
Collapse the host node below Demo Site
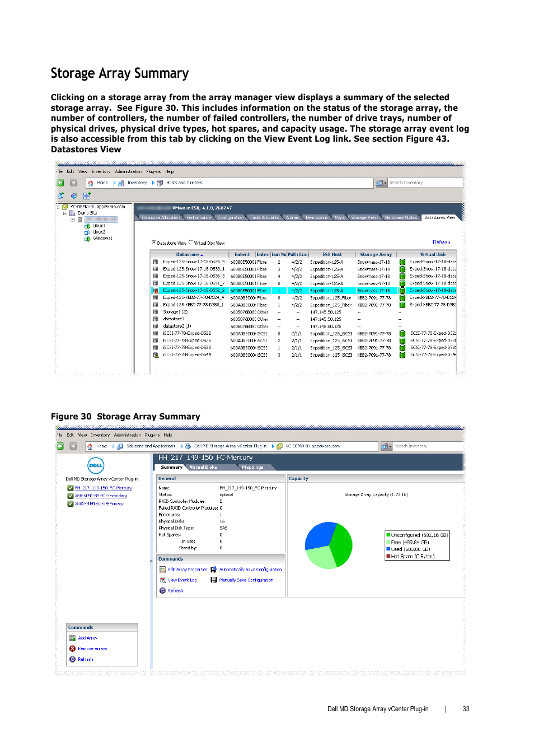click(x=72, y=220)
